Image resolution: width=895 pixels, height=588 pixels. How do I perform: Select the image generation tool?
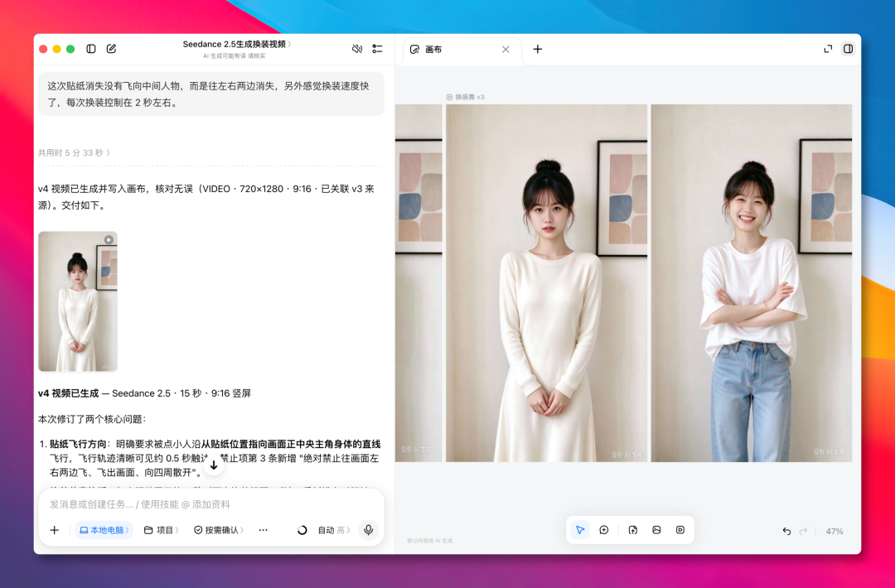coord(656,530)
